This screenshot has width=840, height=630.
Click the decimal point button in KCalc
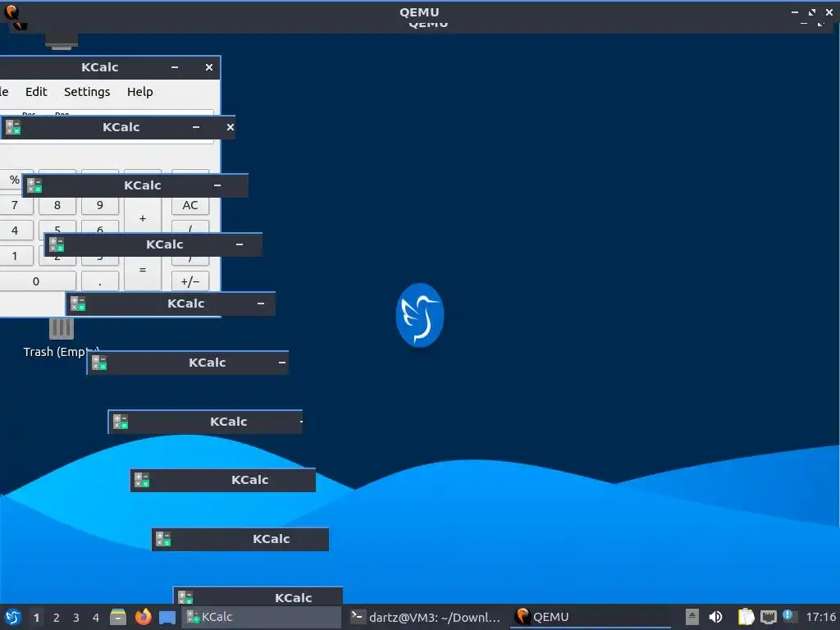click(x=99, y=281)
